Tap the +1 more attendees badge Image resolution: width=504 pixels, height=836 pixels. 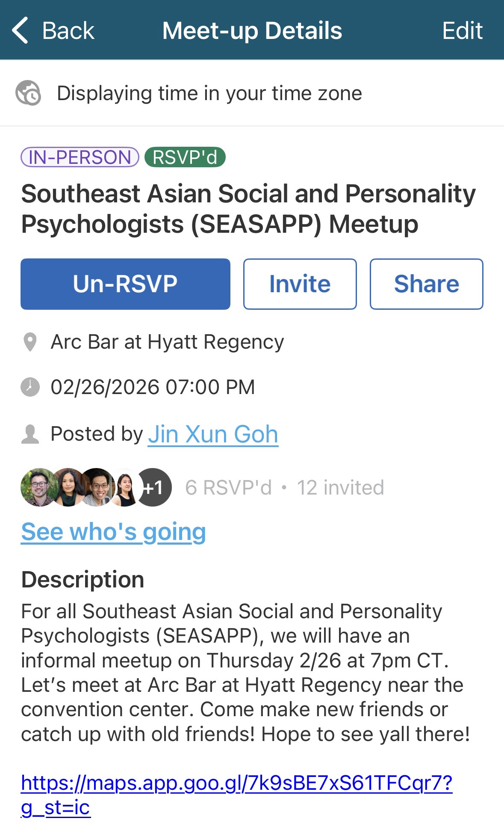tap(154, 487)
